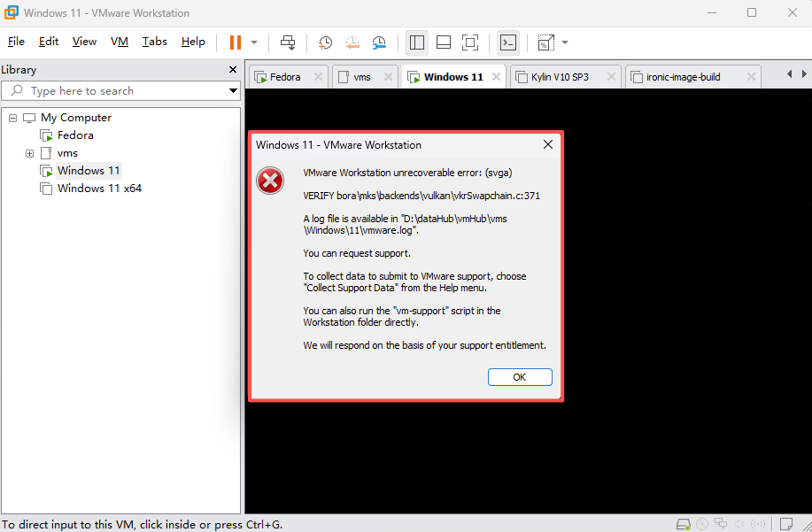Click the Windows 11 x64 VM icon in Library
812x532 pixels.
tap(46, 189)
